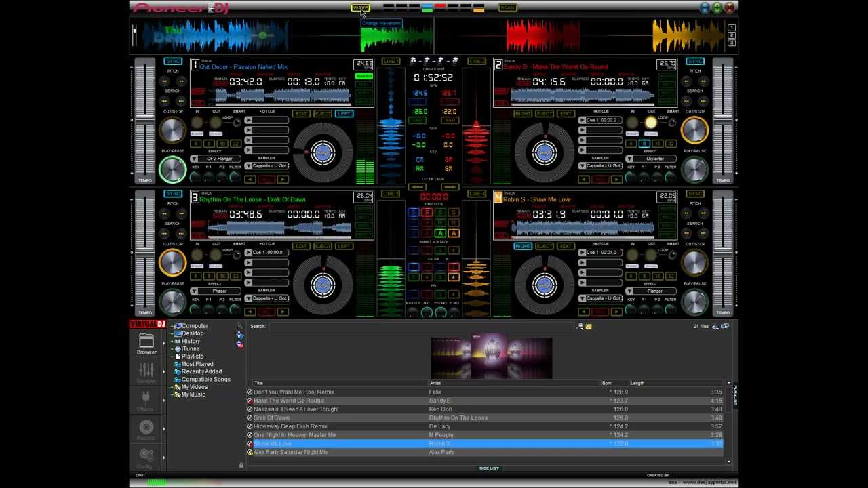Image resolution: width=868 pixels, height=488 pixels.
Task: Click deck 1 pitch bend left button
Action: pyautogui.click(x=164, y=81)
